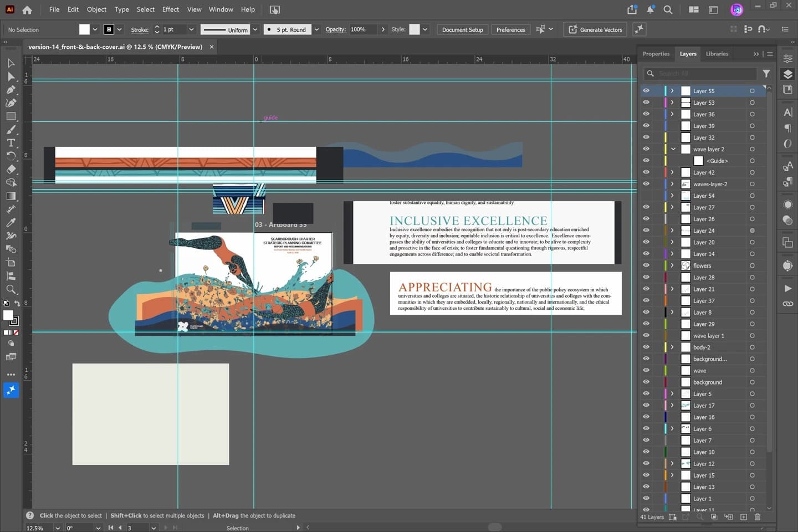Choose the Gradient tool

11,196
